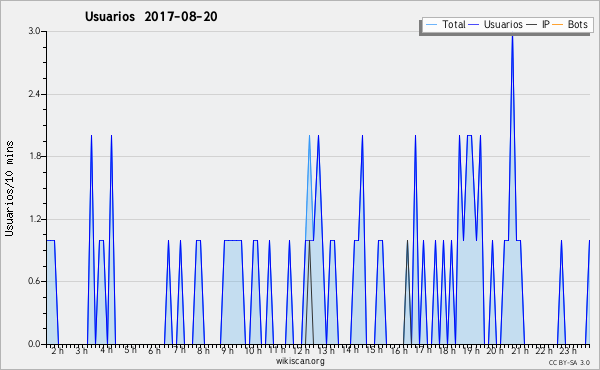
Task: Click the highest peak tip near 21 h
Action: tap(512, 36)
